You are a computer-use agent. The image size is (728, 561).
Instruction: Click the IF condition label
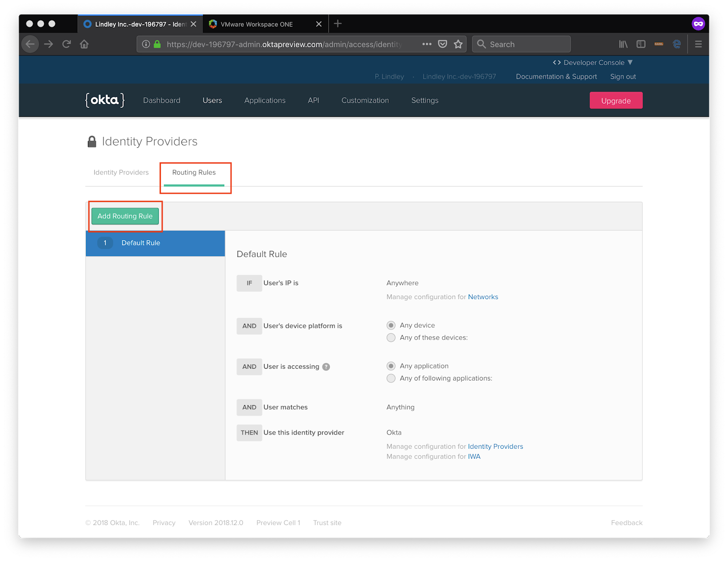(x=249, y=283)
